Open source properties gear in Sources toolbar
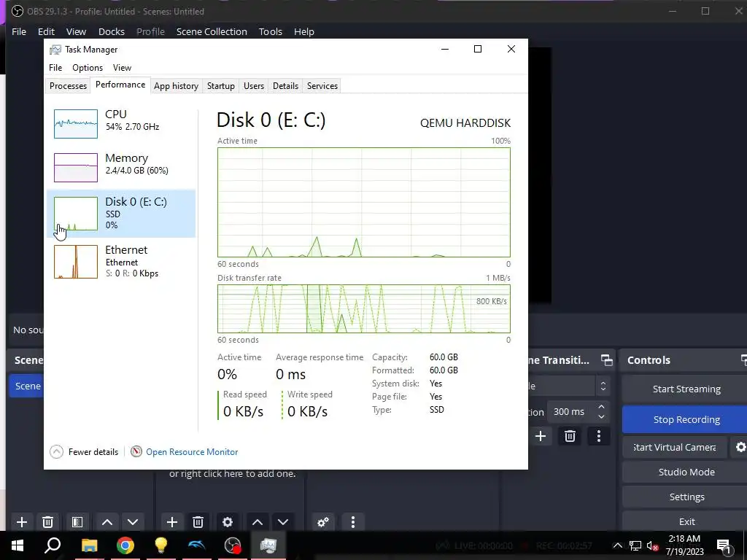The width and height of the screenshot is (747, 560). pyautogui.click(x=228, y=522)
